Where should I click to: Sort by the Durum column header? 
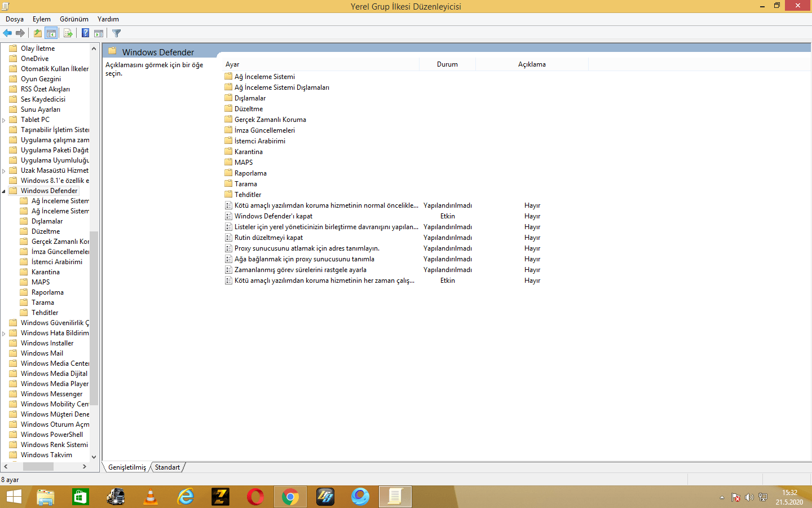[447, 64]
